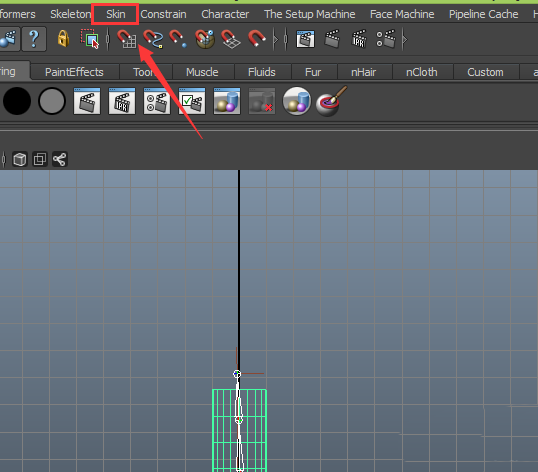Screen dimensions: 538x472
Task: Open the Constrain menu
Action: (x=163, y=14)
